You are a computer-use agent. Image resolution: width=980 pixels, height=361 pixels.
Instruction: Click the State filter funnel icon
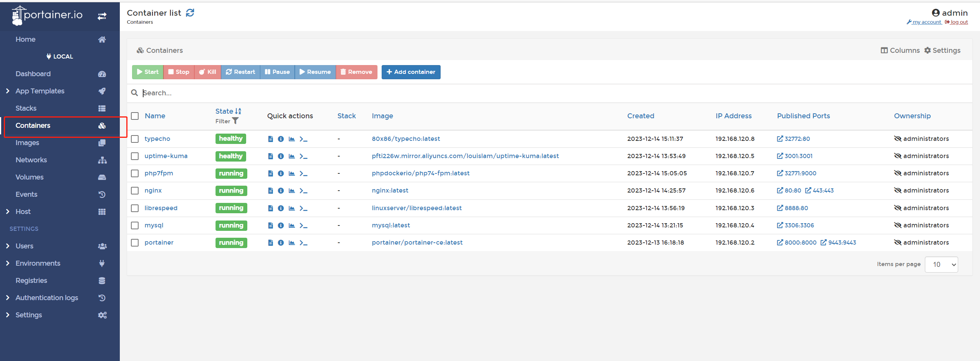click(x=235, y=121)
